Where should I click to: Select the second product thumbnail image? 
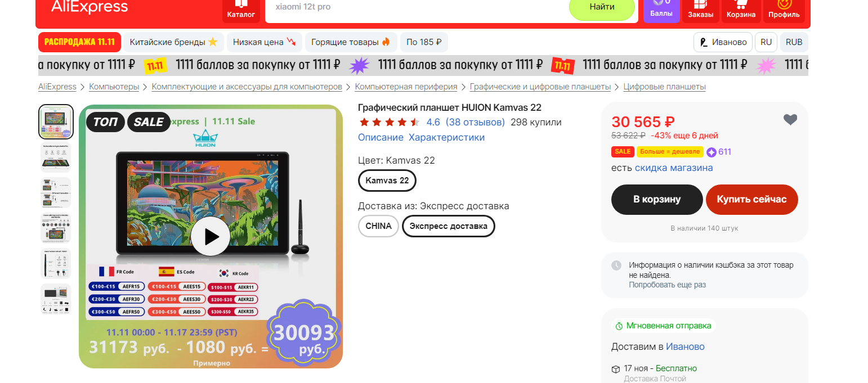point(56,157)
